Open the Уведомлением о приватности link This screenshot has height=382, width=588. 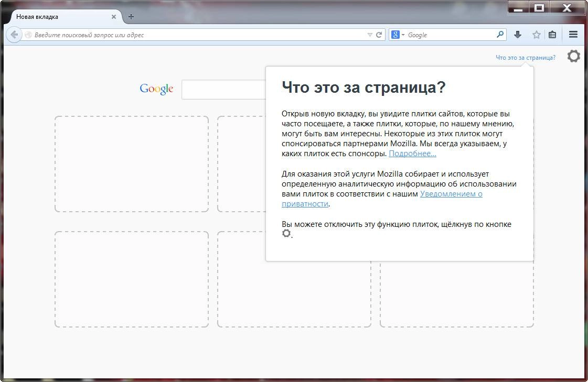pos(382,199)
